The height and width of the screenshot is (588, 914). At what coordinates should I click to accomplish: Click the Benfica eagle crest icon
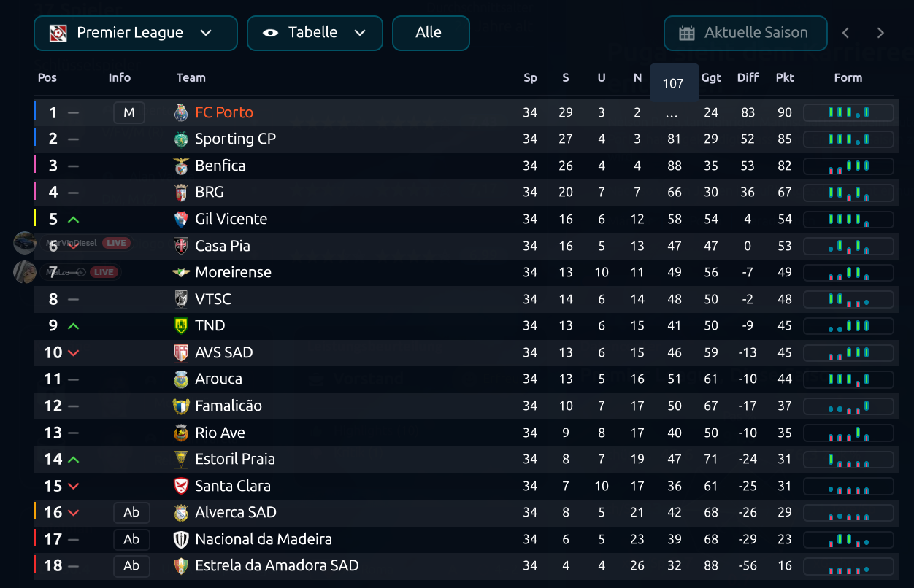click(182, 166)
